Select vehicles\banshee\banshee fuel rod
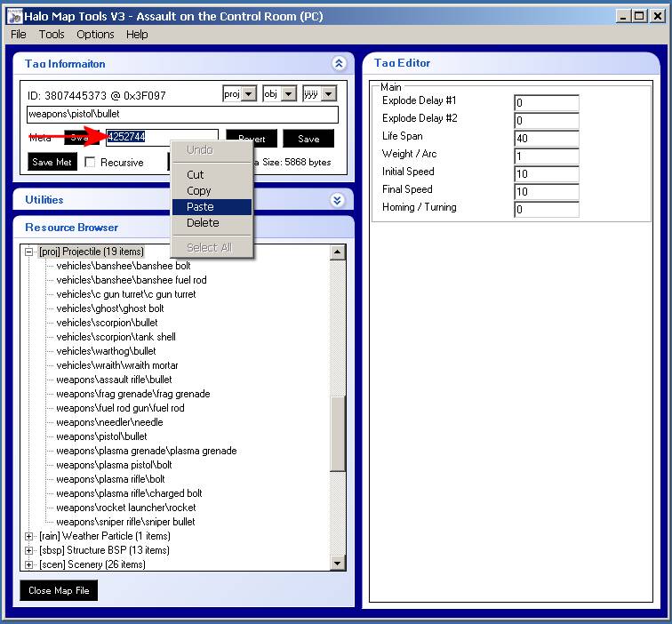 click(132, 280)
